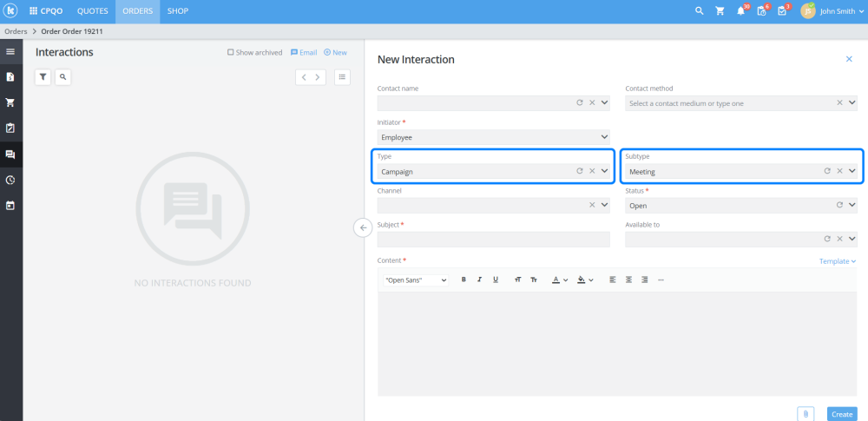The height and width of the screenshot is (421, 868).
Task: Toggle bold formatting in content editor
Action: tap(464, 280)
